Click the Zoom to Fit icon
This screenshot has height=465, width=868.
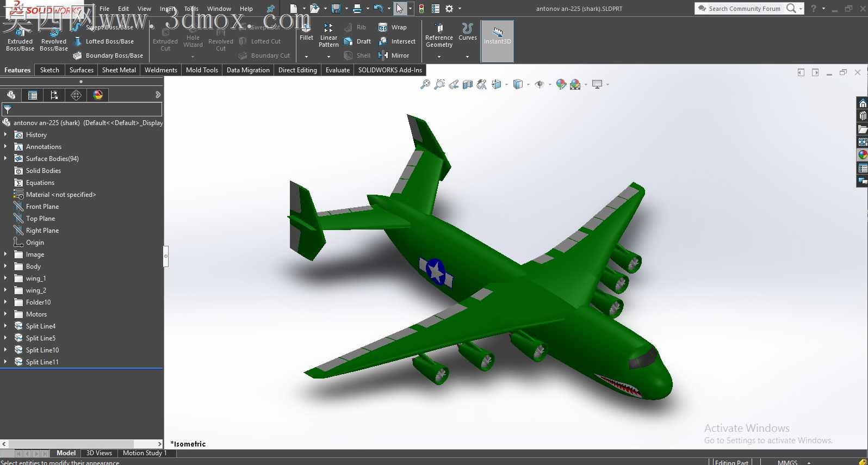click(425, 84)
